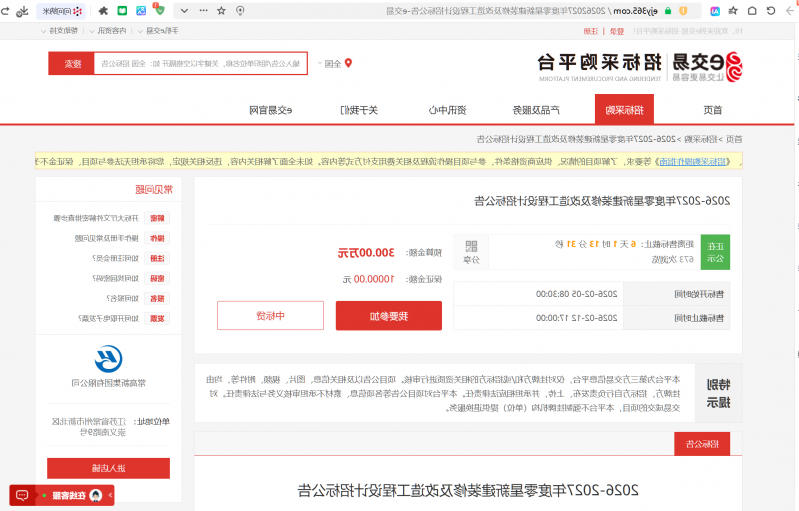
Task: Open the 首页 navigation tab
Action: [x=713, y=110]
